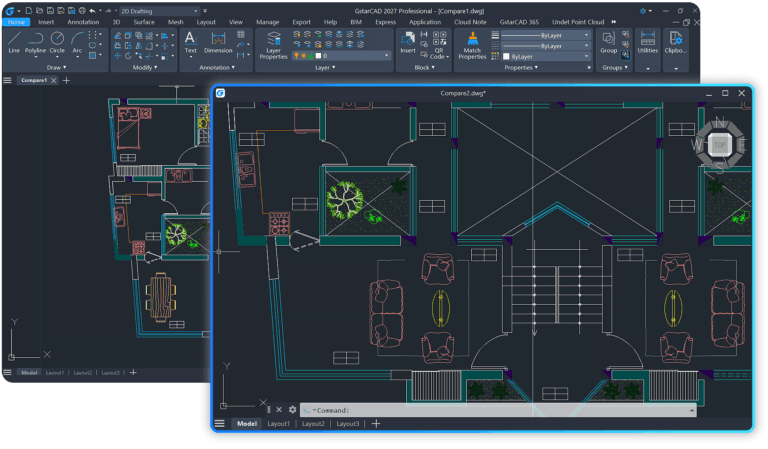Screen dimensions: 768x449
Task: Open the 2D Drafting workspace dropdown
Action: [160, 11]
